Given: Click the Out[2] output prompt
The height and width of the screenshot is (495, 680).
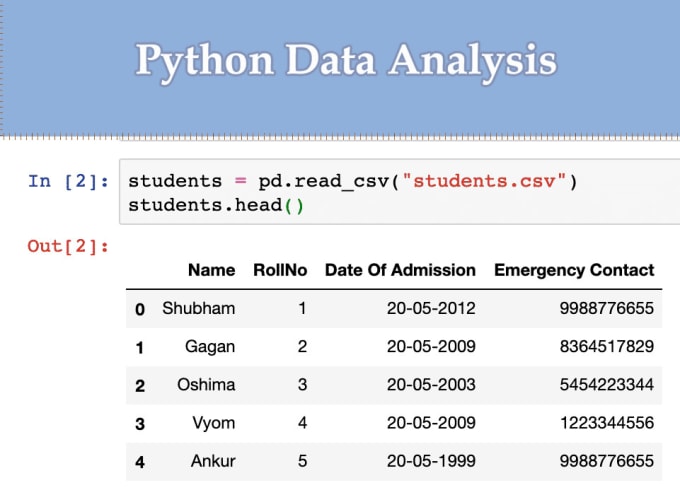Looking at the screenshot, I should [x=67, y=245].
